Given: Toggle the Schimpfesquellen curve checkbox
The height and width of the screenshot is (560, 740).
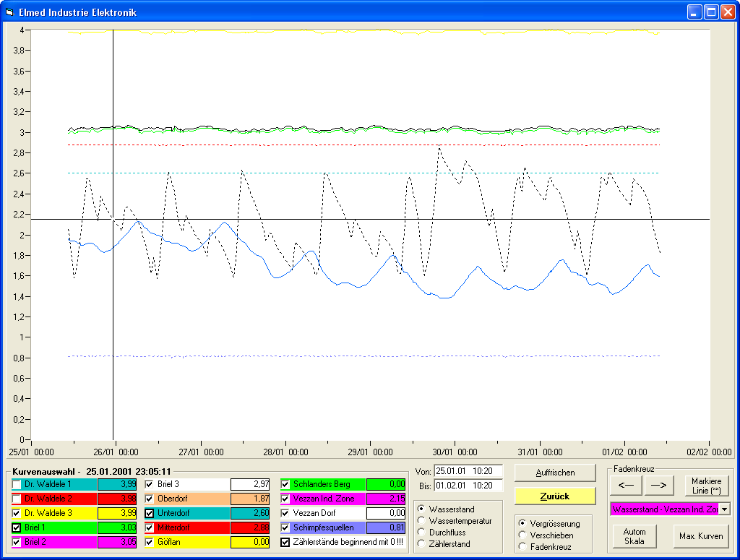Looking at the screenshot, I should point(285,527).
